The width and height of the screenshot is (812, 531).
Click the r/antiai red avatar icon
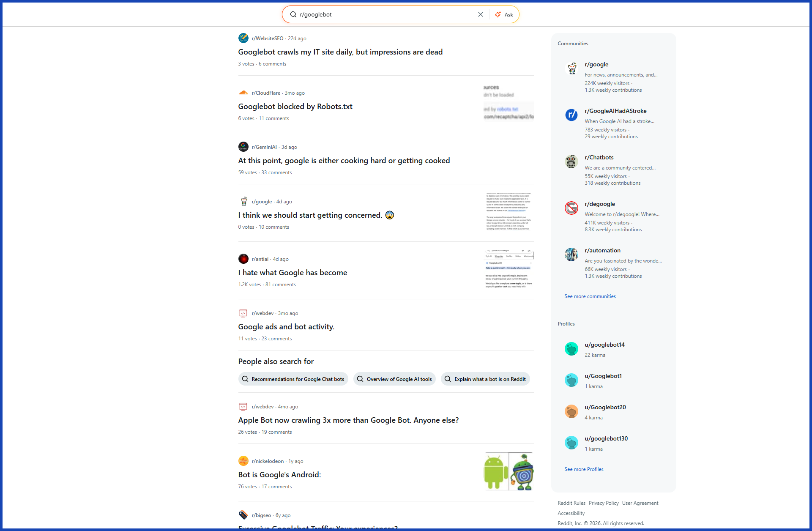pos(243,259)
